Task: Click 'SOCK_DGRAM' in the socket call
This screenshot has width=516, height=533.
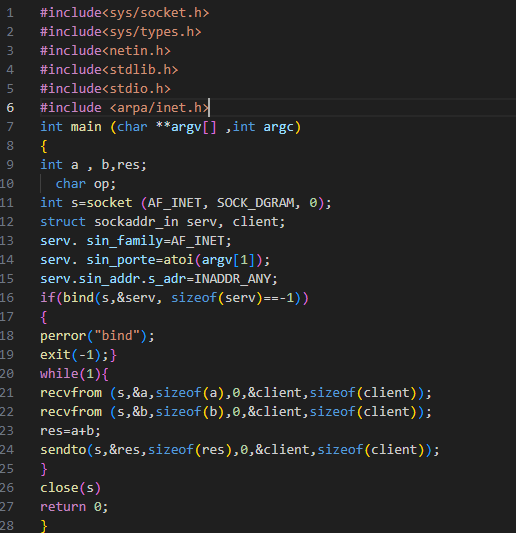Action: click(255, 203)
